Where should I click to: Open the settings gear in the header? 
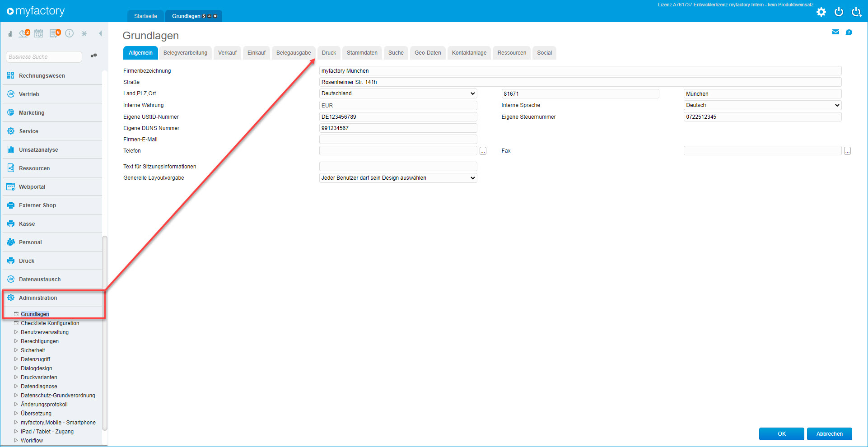point(821,12)
